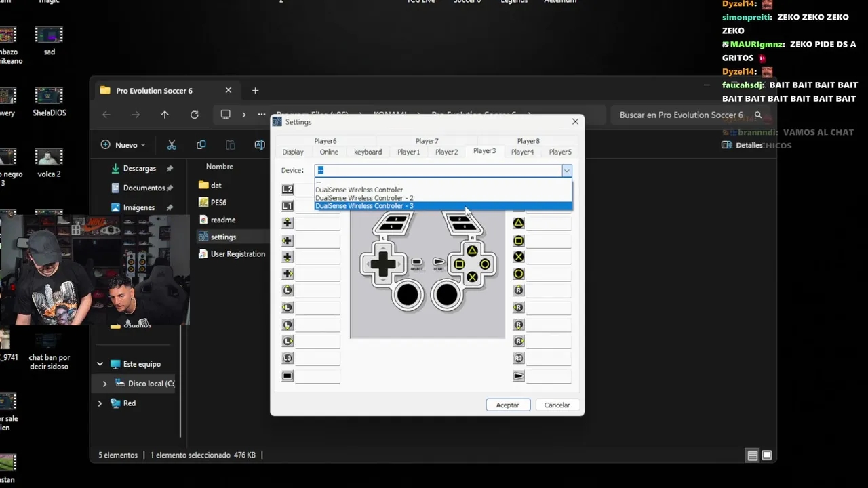868x488 pixels.
Task: Open Descargas in the Explorer sidebar
Action: coord(140,168)
